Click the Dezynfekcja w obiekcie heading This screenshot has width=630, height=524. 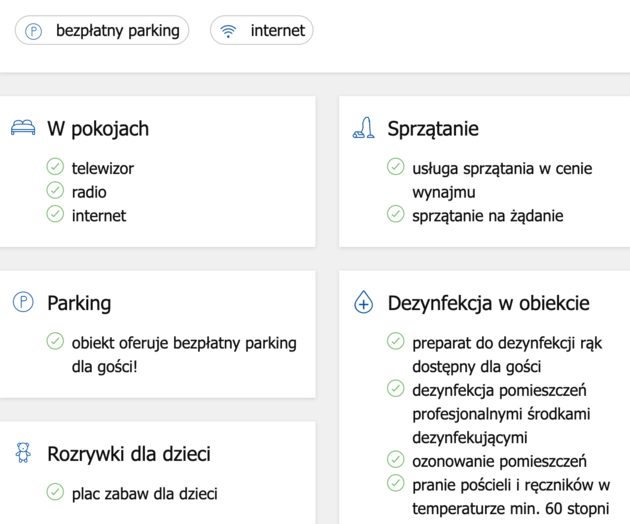point(488,302)
